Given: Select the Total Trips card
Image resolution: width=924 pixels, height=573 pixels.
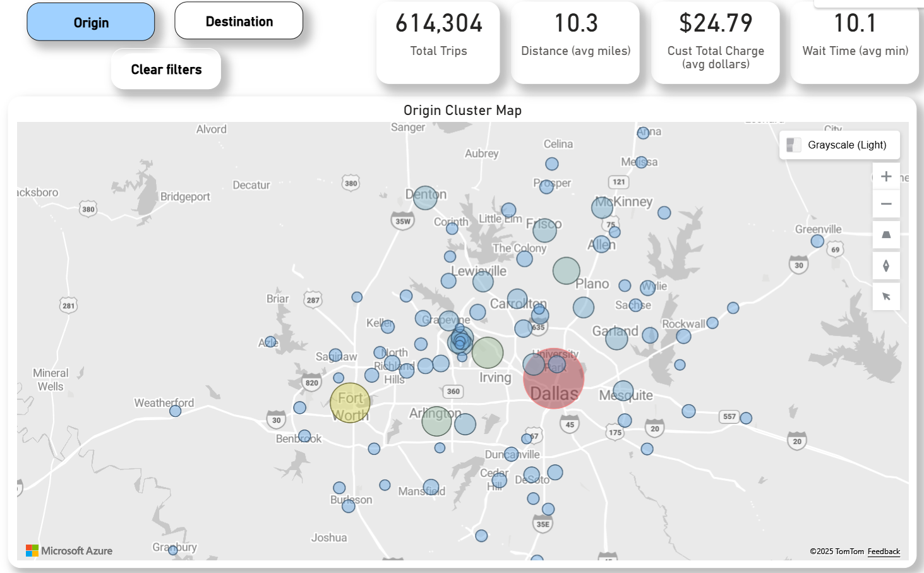Looking at the screenshot, I should click(x=438, y=42).
